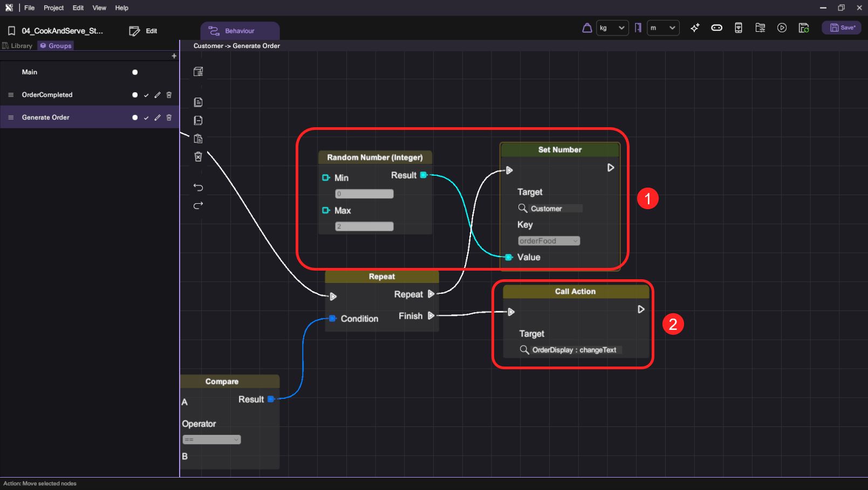868x490 pixels.
Task: Click the paste clipboard icon in canvas toolbar
Action: point(198,139)
